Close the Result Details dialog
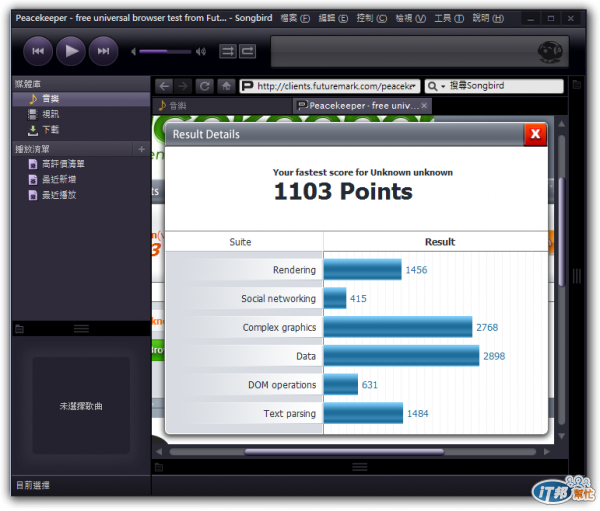Image resolution: width=600 pixels, height=511 pixels. (535, 134)
